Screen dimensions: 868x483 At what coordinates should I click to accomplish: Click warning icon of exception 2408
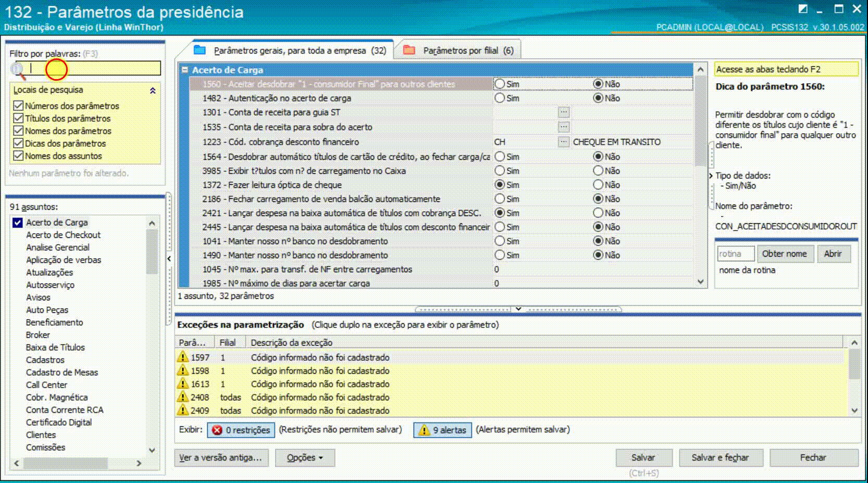[182, 397]
